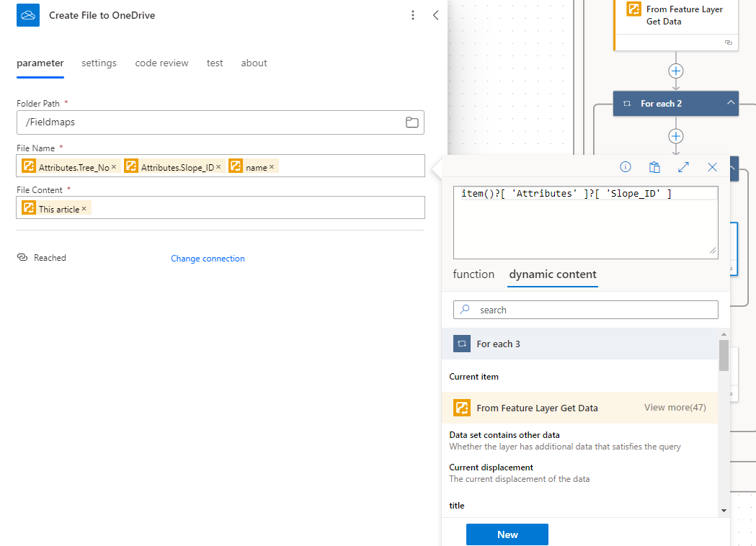
Task: Open the folder picker for Folder Path
Action: [412, 122]
